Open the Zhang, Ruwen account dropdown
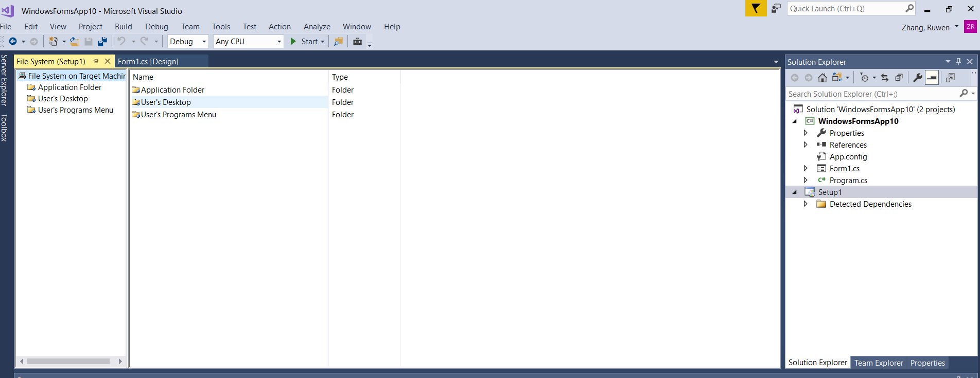Image resolution: width=980 pixels, height=378 pixels. (930, 28)
